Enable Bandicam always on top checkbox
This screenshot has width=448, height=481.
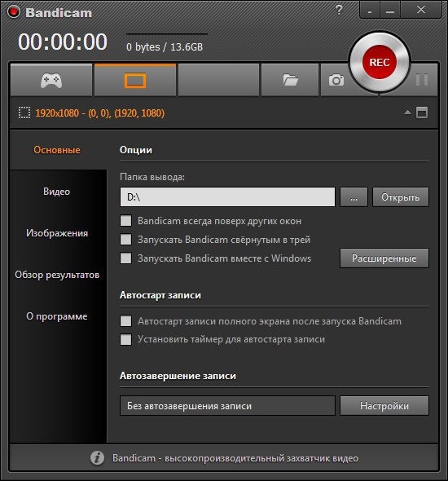click(125, 221)
